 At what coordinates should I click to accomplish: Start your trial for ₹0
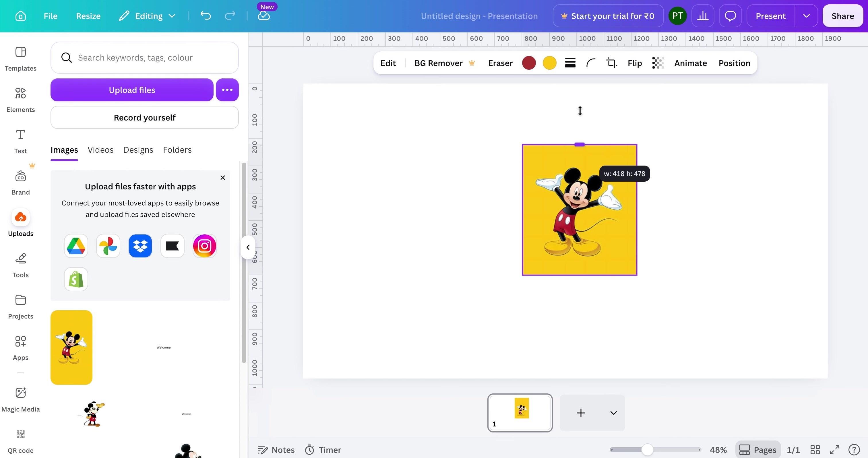pos(608,16)
